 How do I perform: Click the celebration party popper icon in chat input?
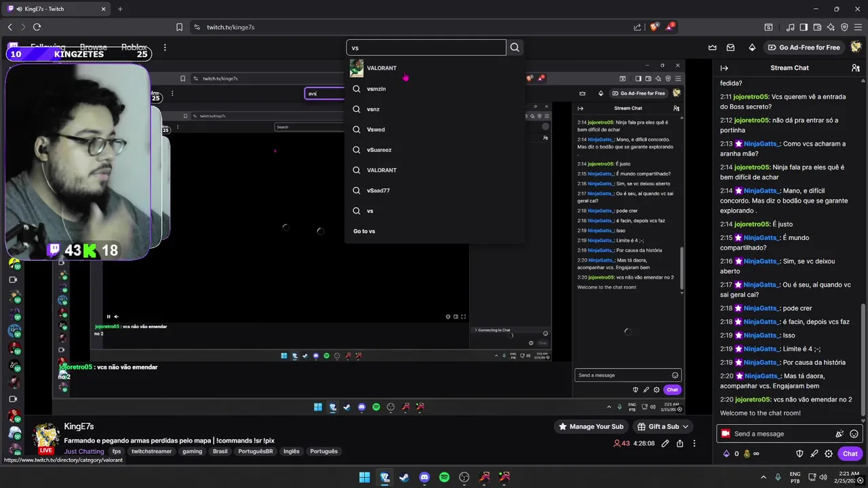(840, 434)
